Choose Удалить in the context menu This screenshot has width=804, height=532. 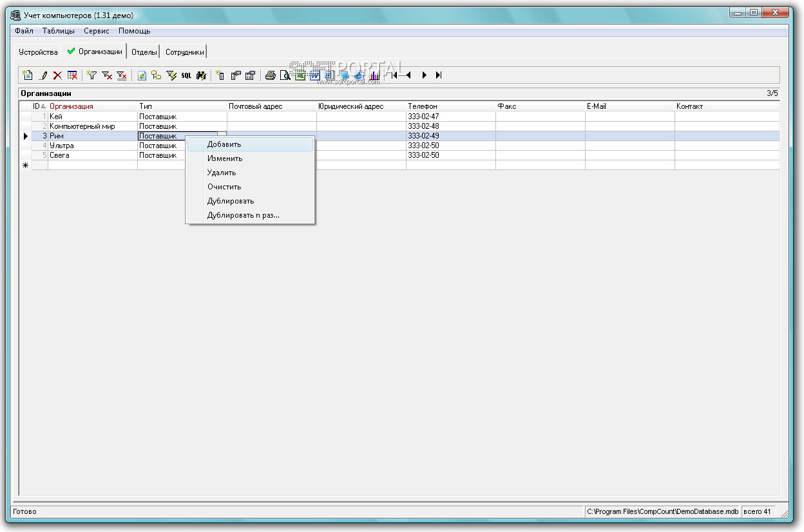(x=250, y=173)
